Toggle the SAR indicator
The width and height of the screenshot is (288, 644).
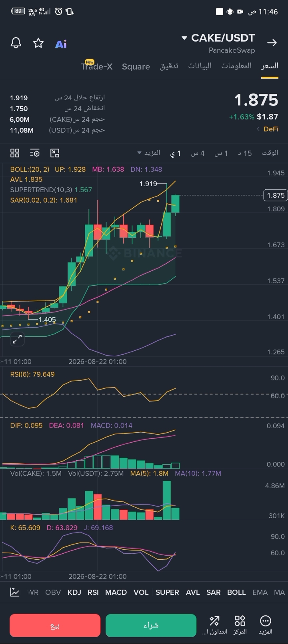click(x=213, y=592)
